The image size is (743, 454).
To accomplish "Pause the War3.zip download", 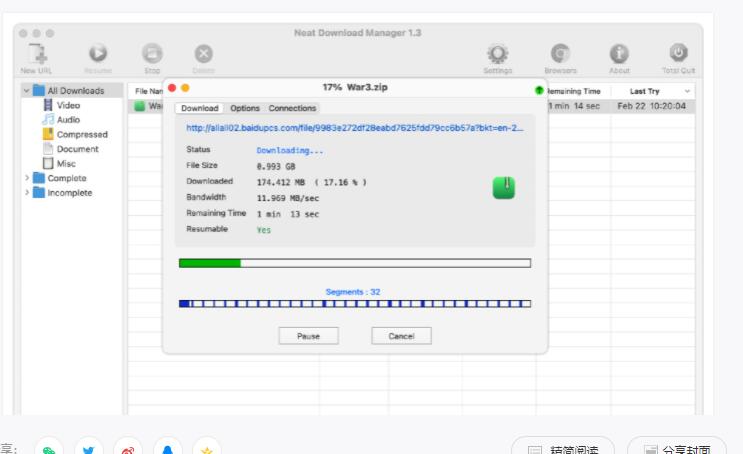I will (308, 336).
